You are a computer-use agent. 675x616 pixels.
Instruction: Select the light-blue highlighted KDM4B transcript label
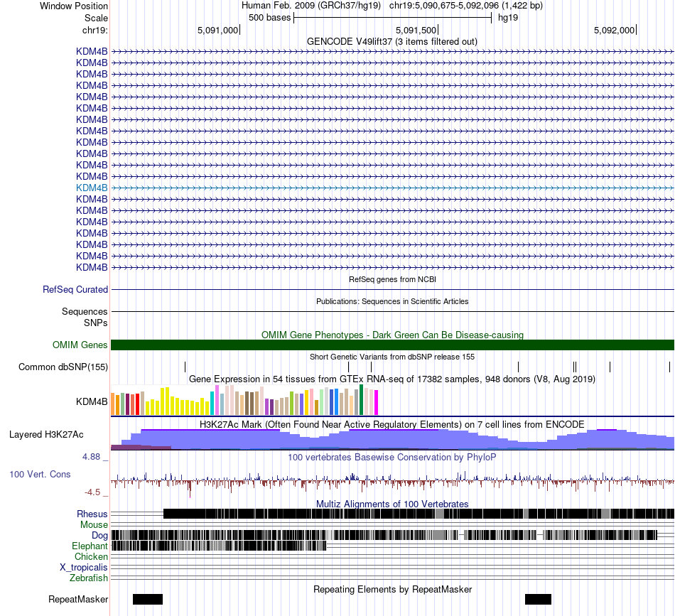92,188
